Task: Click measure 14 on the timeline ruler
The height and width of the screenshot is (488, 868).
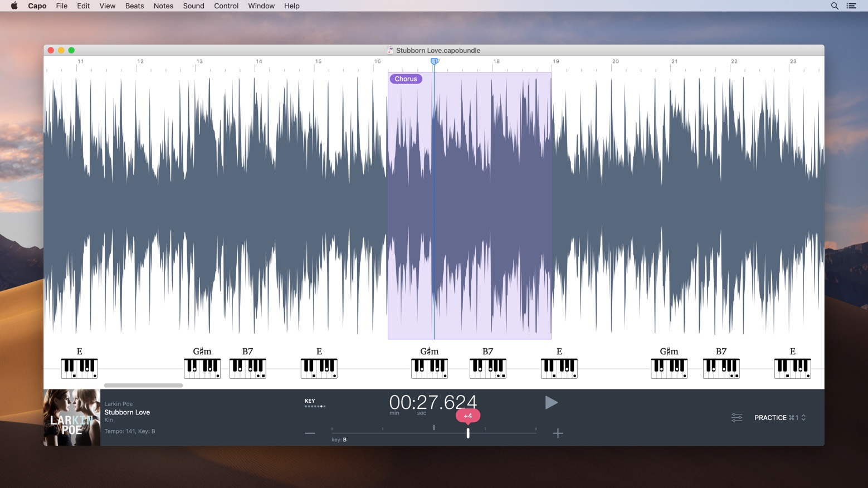Action: click(259, 61)
